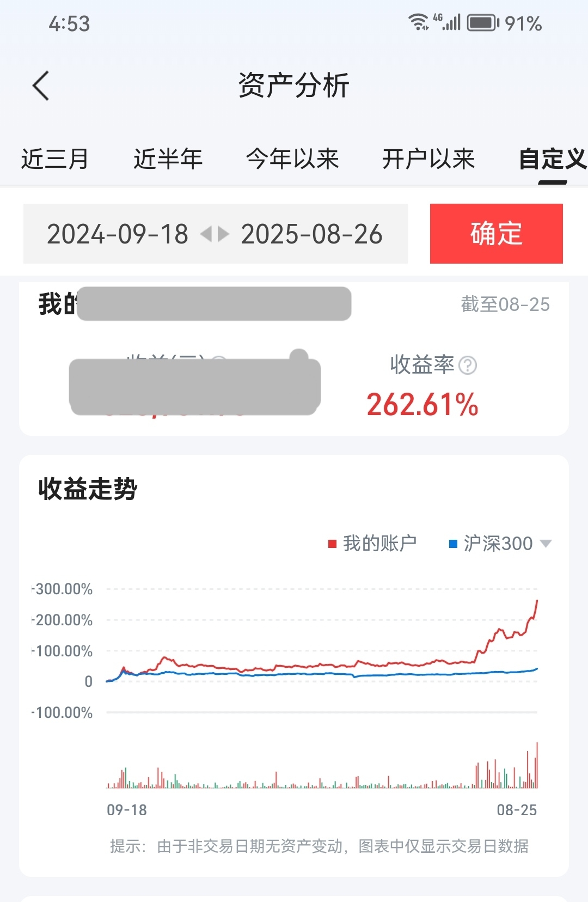The height and width of the screenshot is (902, 588).
Task: Switch to the 近半年 tab
Action: click(168, 159)
